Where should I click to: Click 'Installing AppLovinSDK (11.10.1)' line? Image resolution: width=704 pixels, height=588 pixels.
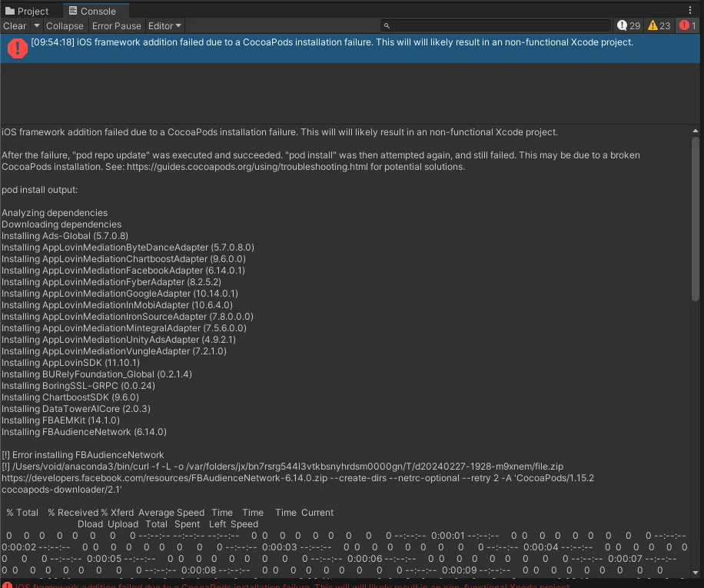tap(71, 363)
